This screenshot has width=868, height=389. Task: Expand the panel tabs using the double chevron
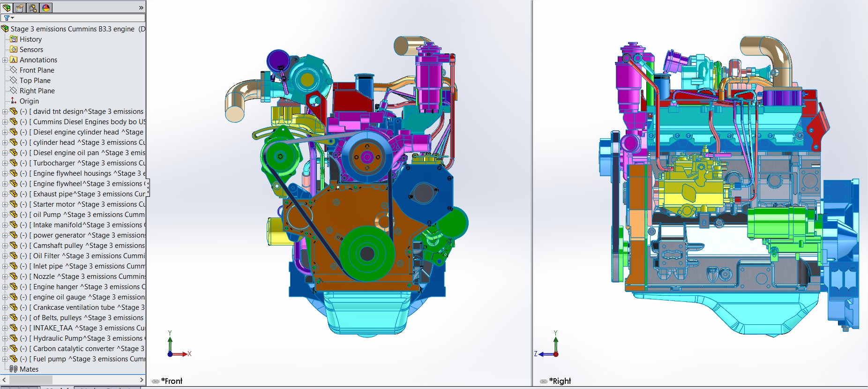tap(141, 8)
